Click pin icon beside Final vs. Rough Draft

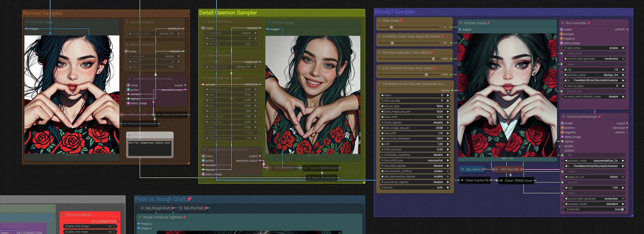click(x=189, y=199)
